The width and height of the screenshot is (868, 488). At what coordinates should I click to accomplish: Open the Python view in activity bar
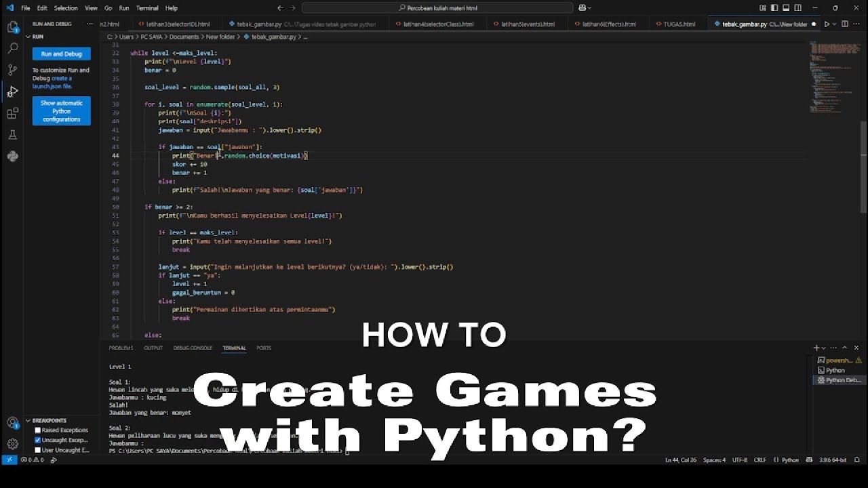pyautogui.click(x=12, y=156)
